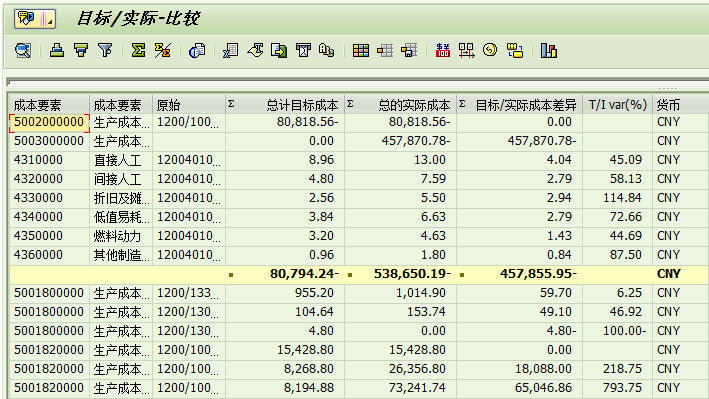Image resolution: width=709 pixels, height=399 pixels.
Task: Export to local file icon
Action: point(279,50)
